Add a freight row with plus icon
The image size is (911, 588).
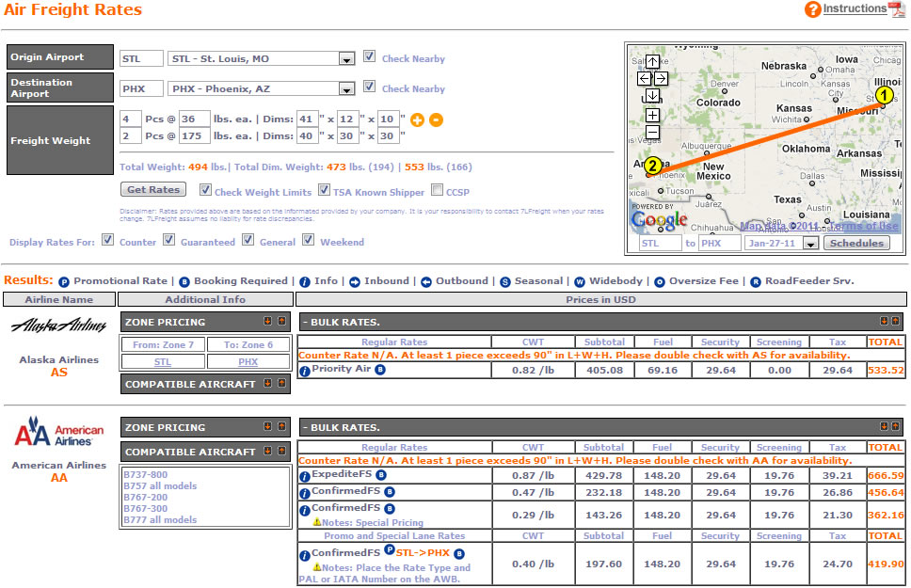point(417,119)
